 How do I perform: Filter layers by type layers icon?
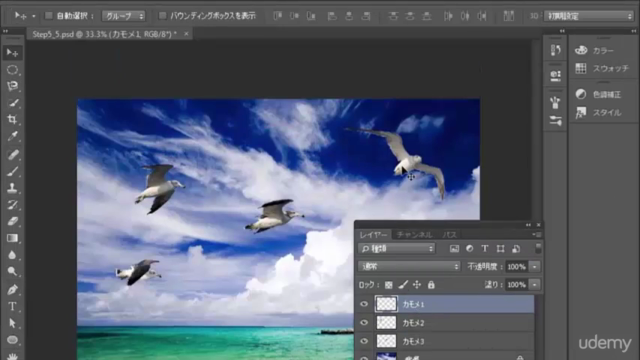point(485,249)
